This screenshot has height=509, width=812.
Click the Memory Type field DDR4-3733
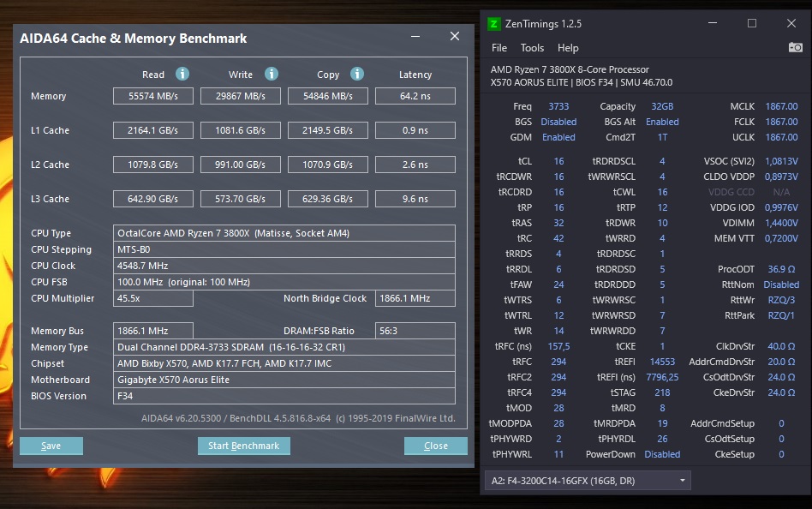(284, 347)
